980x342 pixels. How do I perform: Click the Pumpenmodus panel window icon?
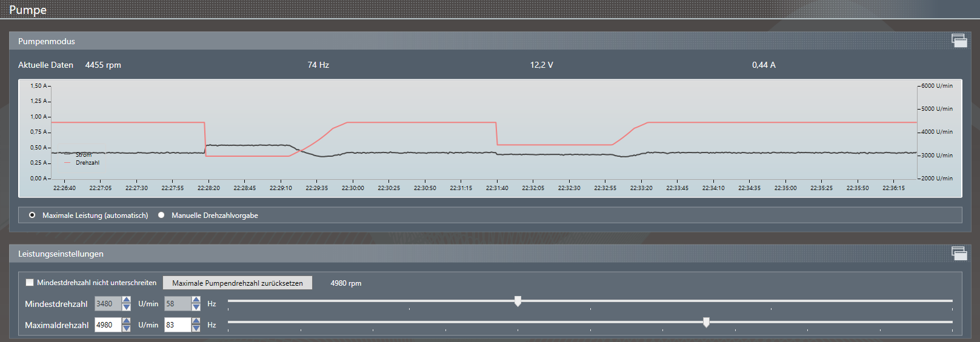959,41
